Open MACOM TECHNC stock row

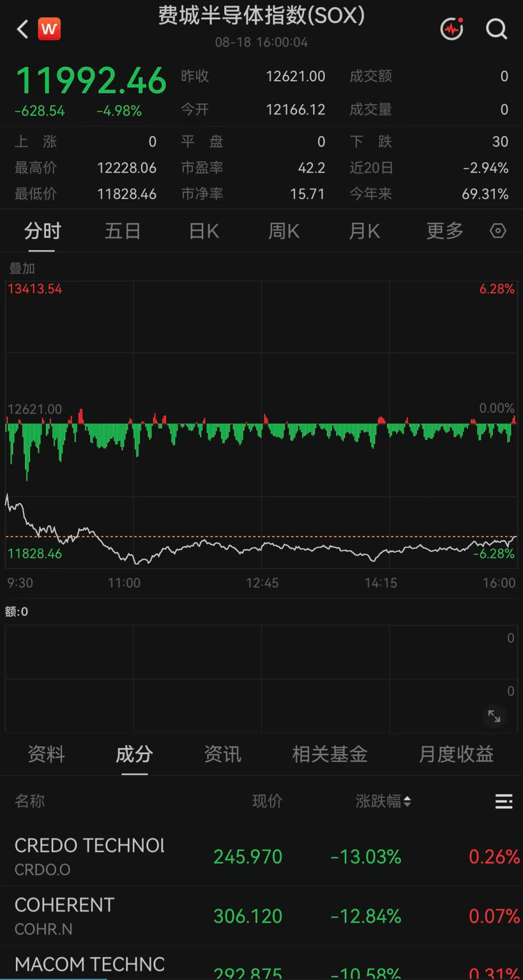point(261,964)
